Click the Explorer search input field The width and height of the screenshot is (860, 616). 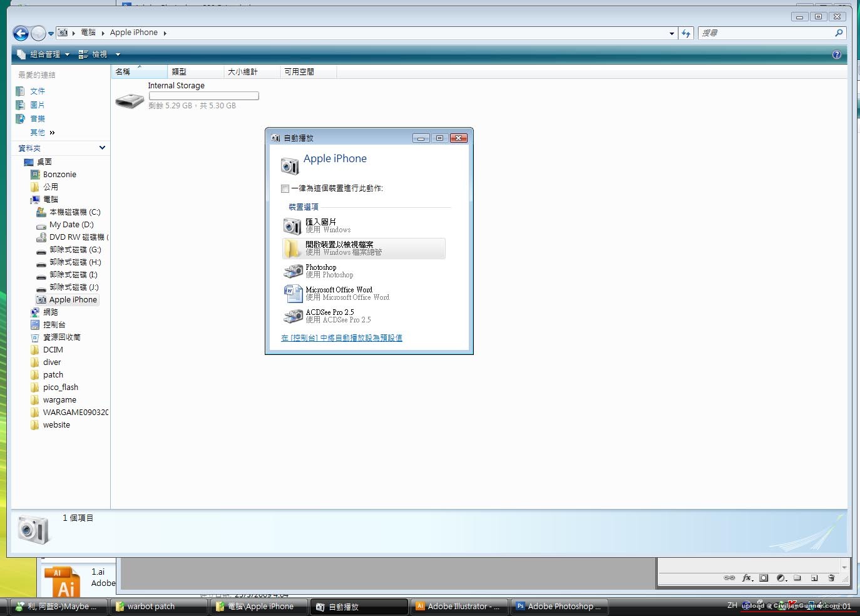766,33
